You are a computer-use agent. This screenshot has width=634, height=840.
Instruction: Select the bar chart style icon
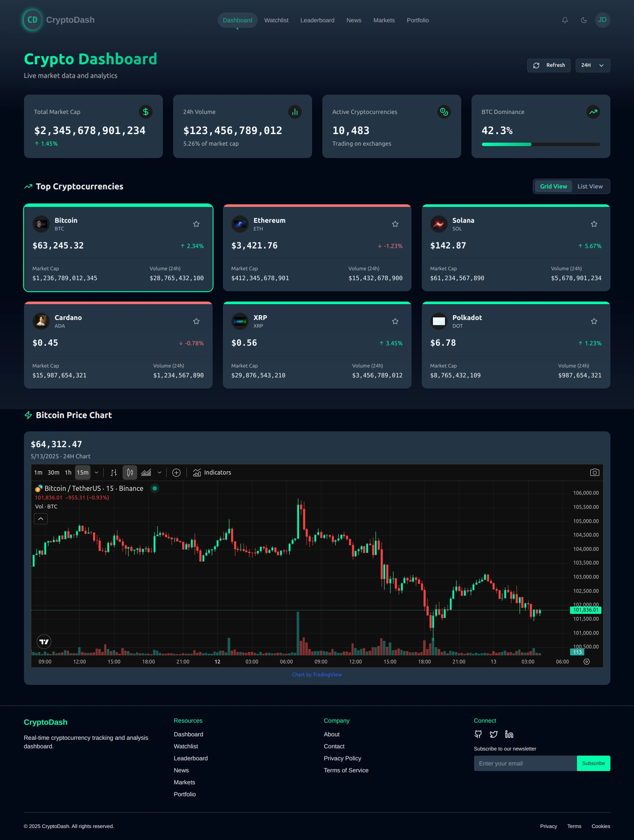[114, 472]
